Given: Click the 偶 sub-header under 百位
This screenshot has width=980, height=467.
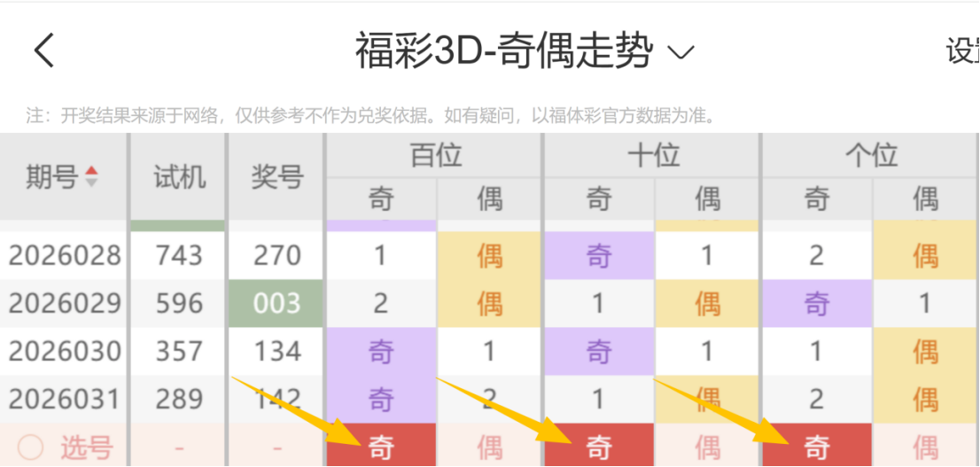Looking at the screenshot, I should click(489, 199).
